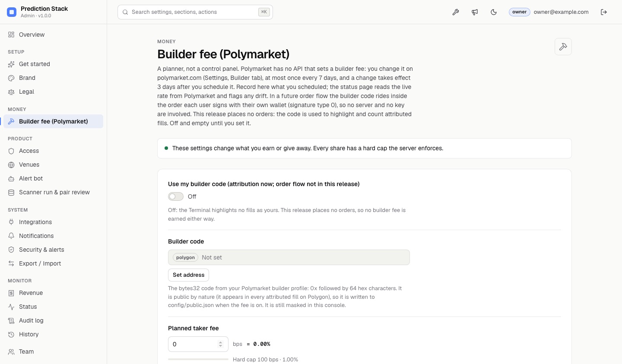Click the 'polygon' network badge
The image size is (622, 364).
point(185,257)
